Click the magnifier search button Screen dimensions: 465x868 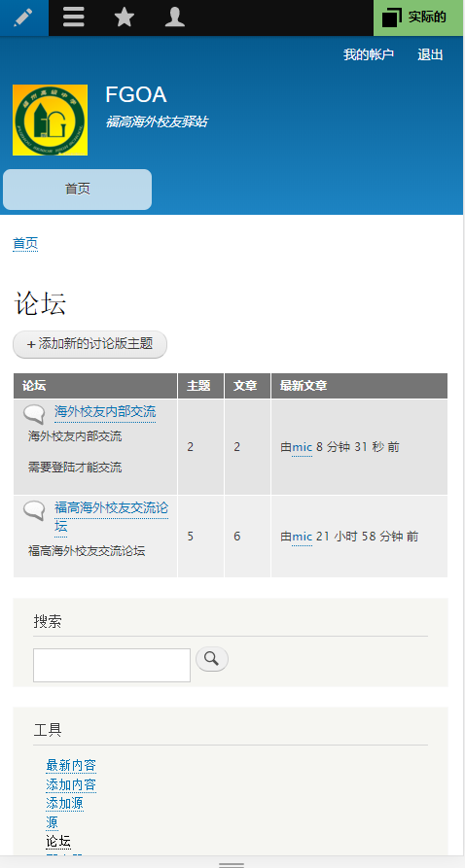(212, 659)
